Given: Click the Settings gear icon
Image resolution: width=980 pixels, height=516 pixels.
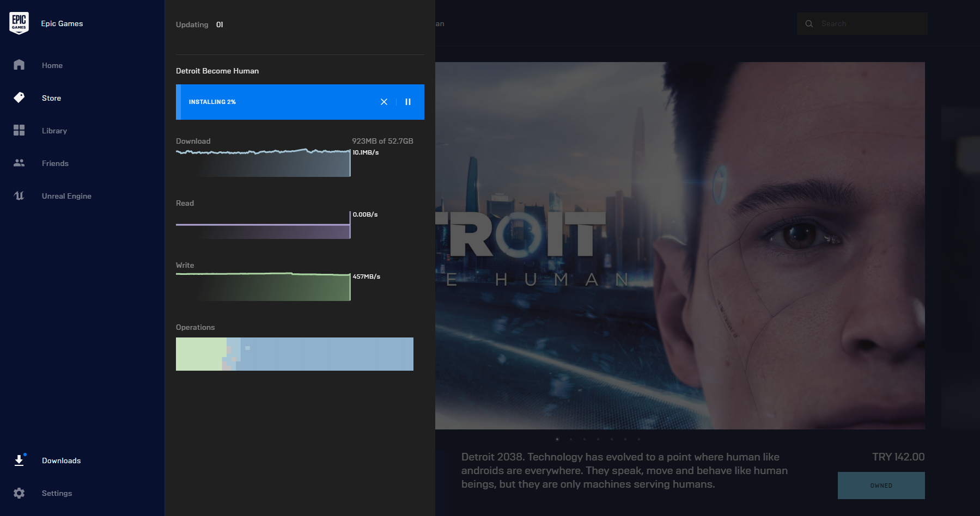Looking at the screenshot, I should [19, 493].
